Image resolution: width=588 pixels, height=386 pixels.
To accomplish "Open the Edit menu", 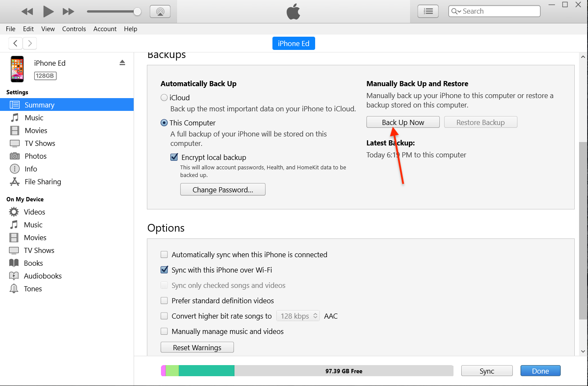I will [x=28, y=29].
